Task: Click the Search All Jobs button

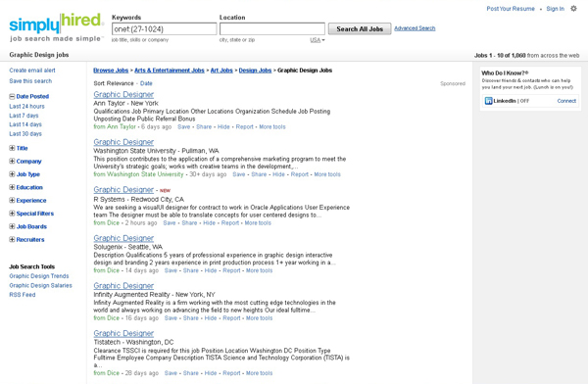Action: click(x=360, y=28)
